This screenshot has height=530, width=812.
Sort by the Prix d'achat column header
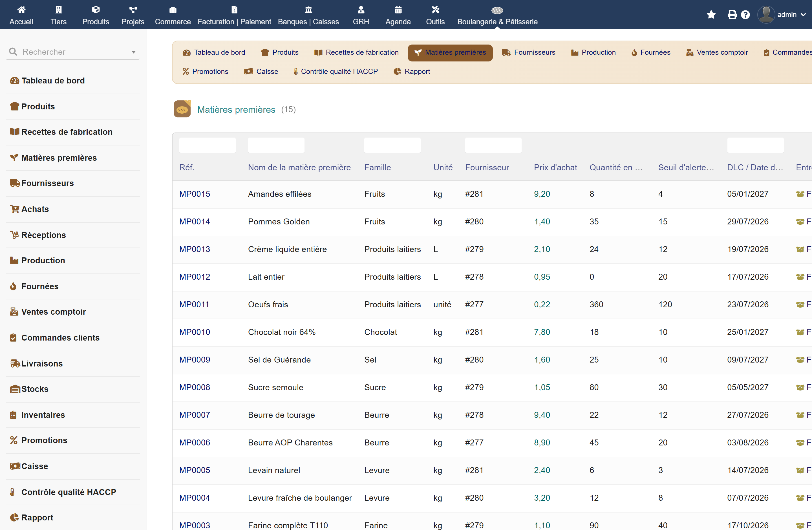[x=555, y=167]
